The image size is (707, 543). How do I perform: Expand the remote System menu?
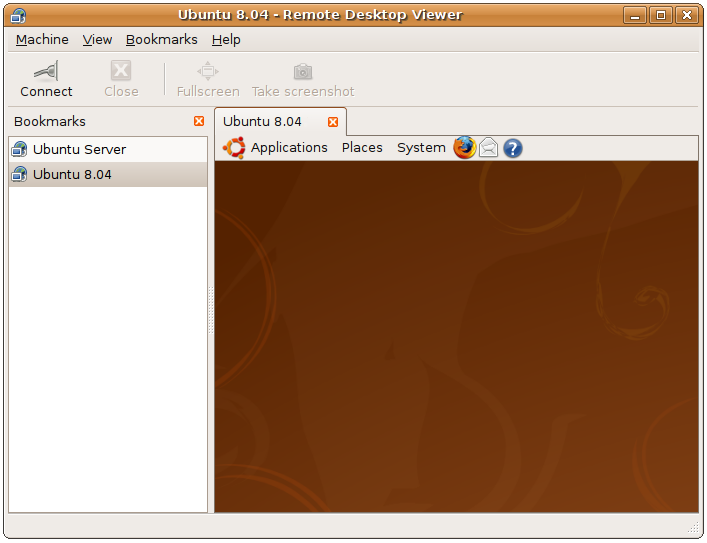tap(421, 148)
